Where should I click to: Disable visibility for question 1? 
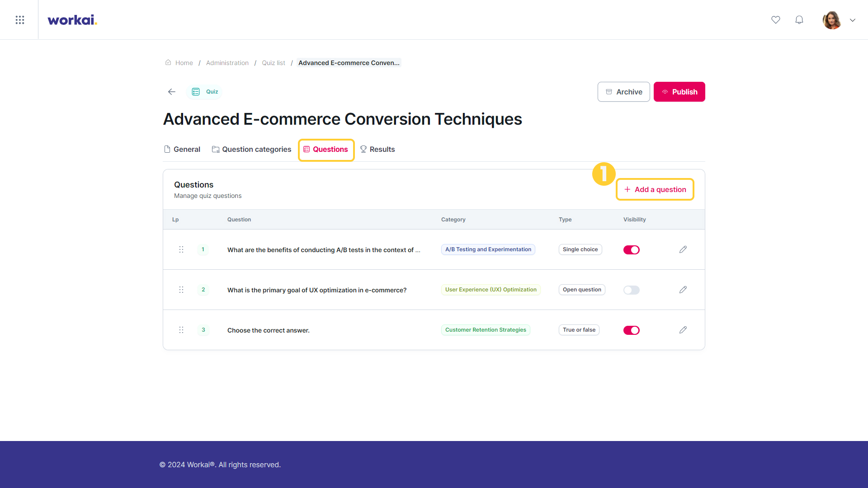[632, 250]
